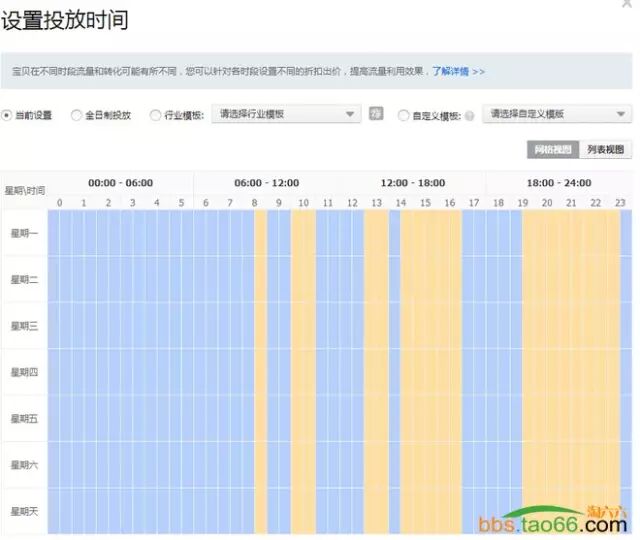Image resolution: width=640 pixels, height=540 pixels.
Task: Close the 设置投放时间 dialog
Action: click(627, 3)
